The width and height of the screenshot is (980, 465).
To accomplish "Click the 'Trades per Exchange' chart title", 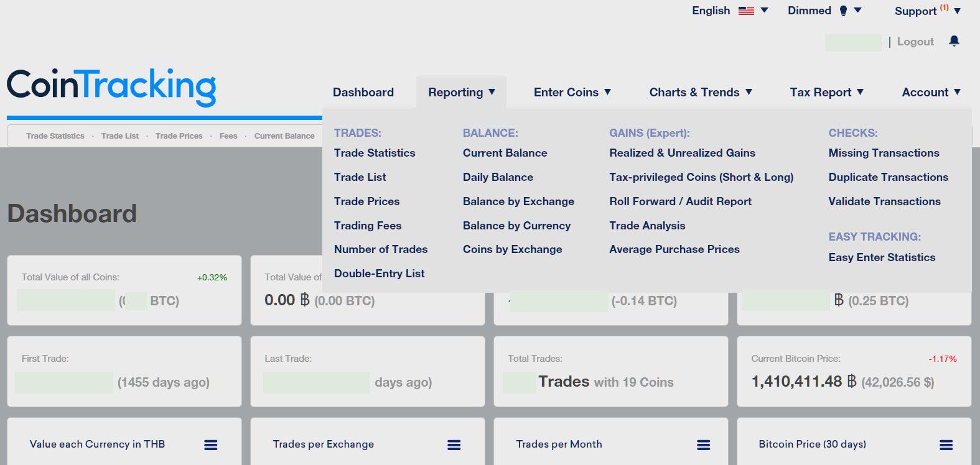I will 324,444.
